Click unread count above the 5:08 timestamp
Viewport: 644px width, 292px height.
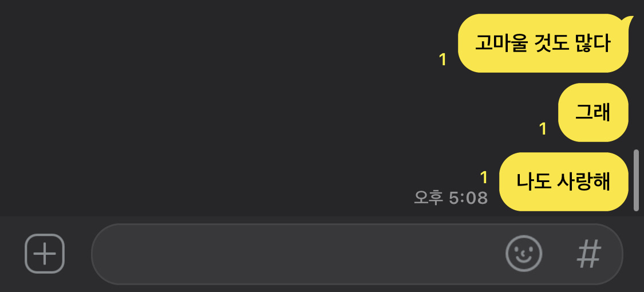pos(484,177)
